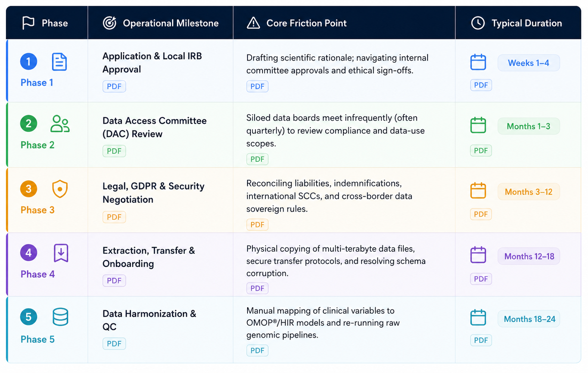Open the PDF below the multi-terabyte copying description
588x373 pixels.
257,288
